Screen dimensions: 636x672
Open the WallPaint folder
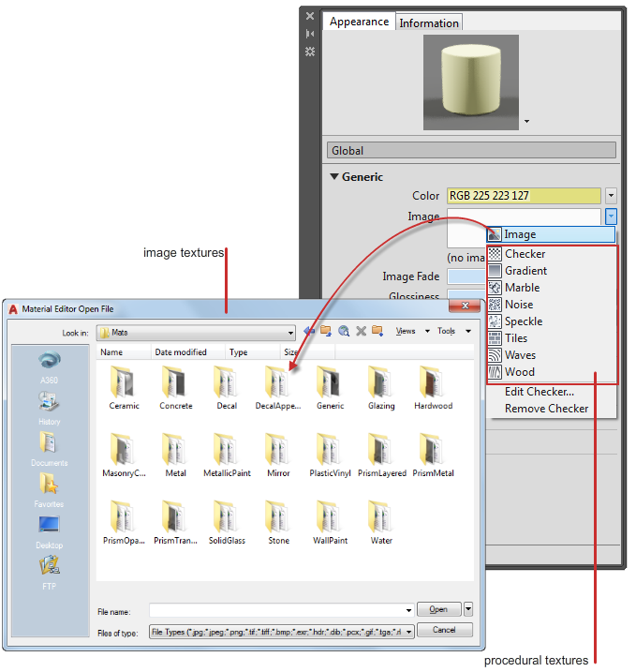330,522
